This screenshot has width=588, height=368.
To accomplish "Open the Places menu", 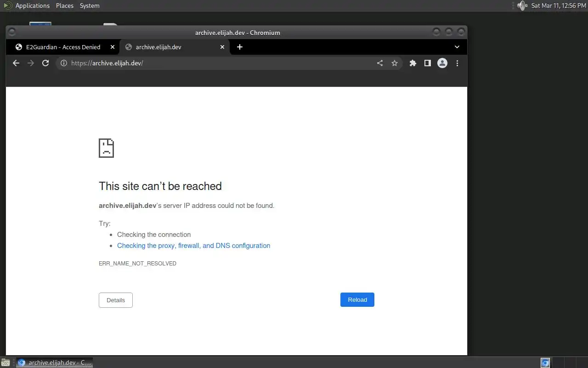I will 65,6.
